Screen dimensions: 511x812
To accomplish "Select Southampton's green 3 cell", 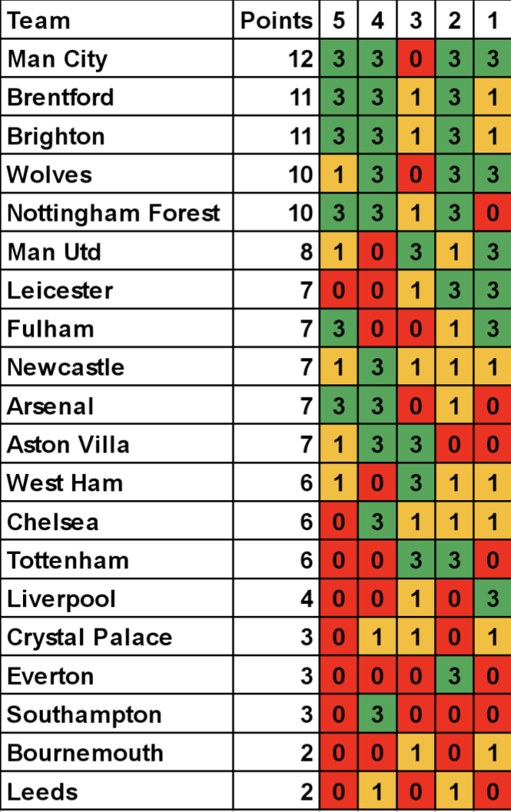I will 378,714.
